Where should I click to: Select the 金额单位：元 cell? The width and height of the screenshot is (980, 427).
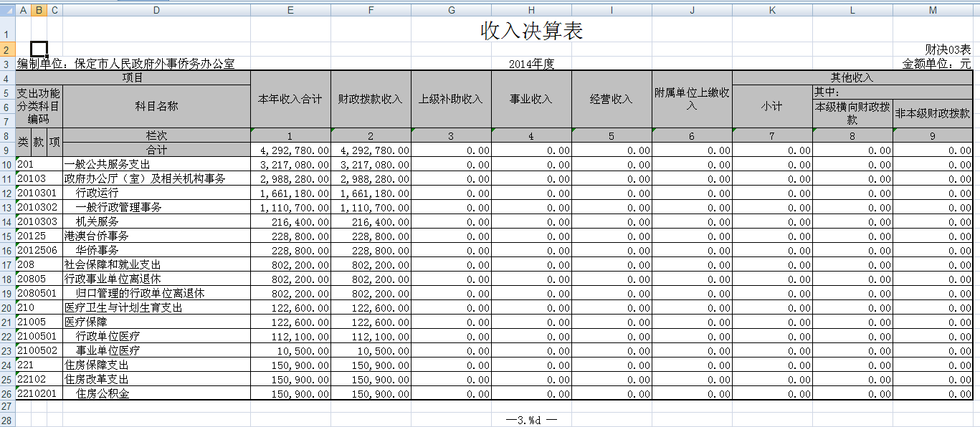936,64
